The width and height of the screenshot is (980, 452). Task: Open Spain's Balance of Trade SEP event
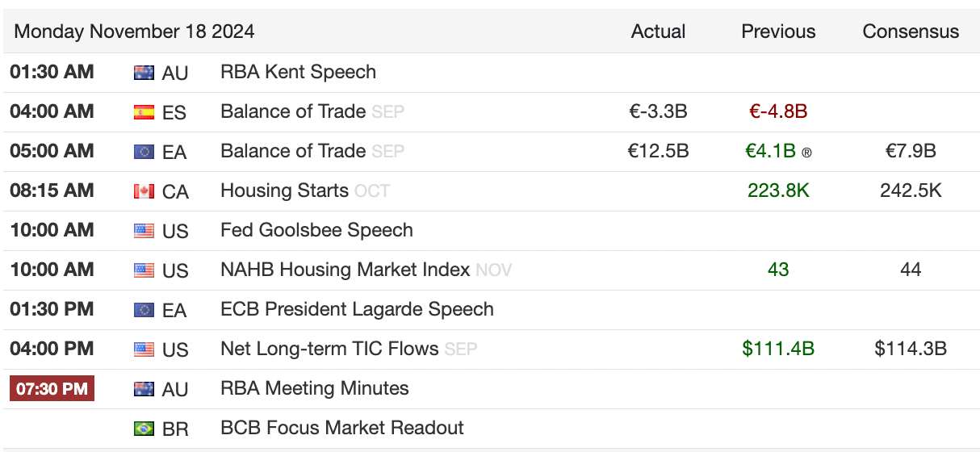(293, 111)
